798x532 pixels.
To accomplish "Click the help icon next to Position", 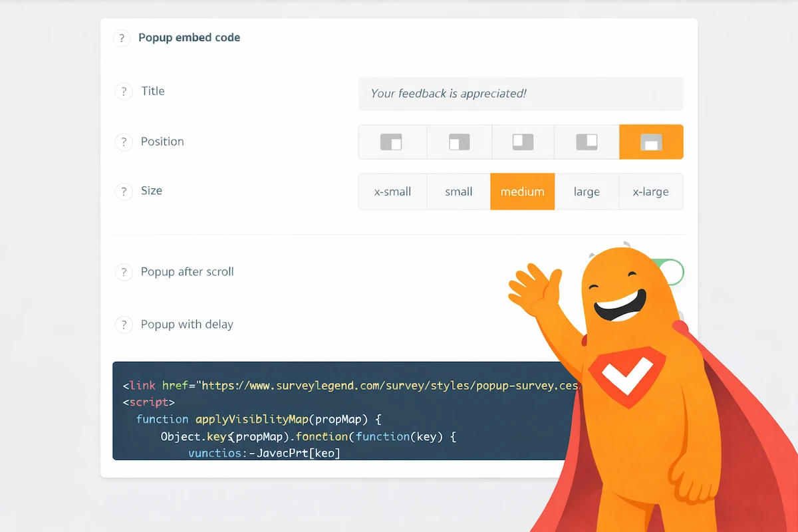I will pyautogui.click(x=124, y=142).
